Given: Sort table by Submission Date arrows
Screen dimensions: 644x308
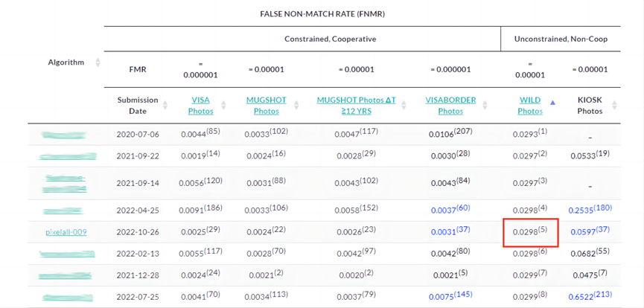Looking at the screenshot, I should click(x=165, y=106).
